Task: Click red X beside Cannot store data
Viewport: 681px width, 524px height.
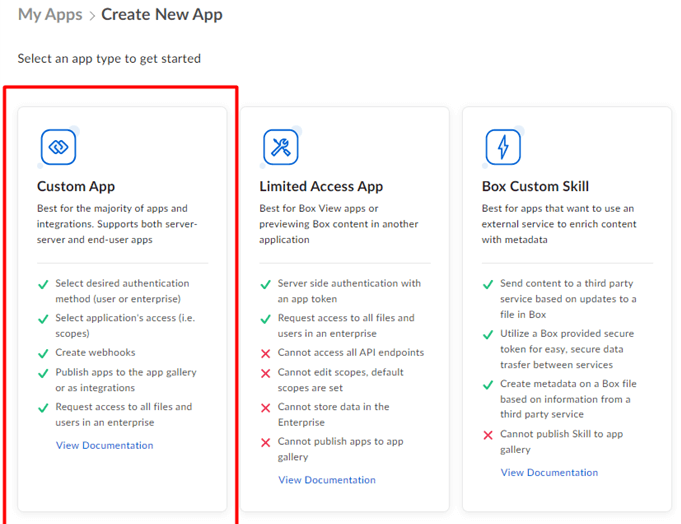Action: coord(265,408)
